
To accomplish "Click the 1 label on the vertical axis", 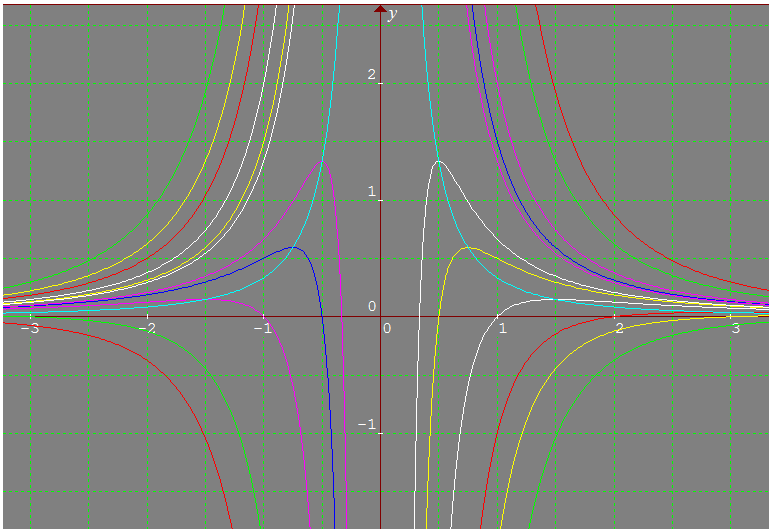I will (x=372, y=191).
